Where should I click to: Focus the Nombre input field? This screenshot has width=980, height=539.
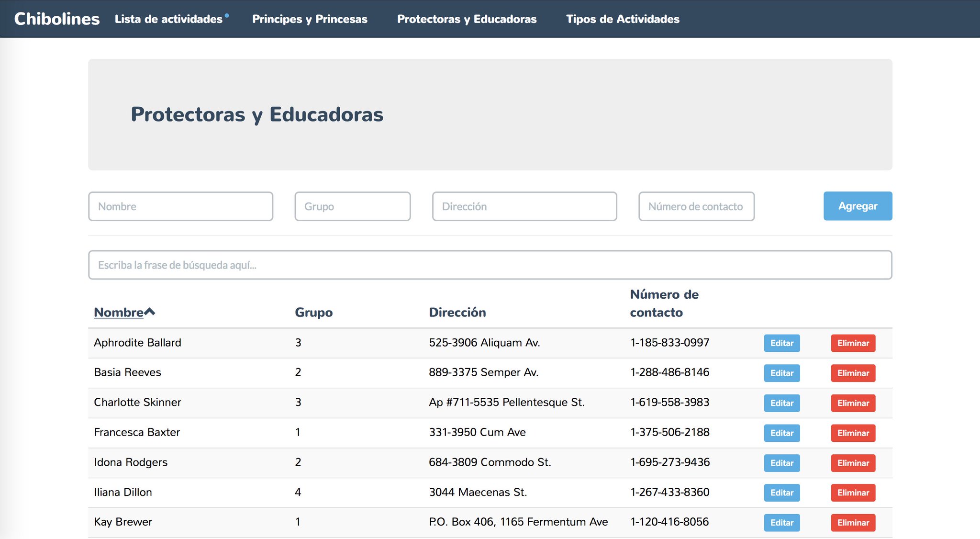coord(180,206)
